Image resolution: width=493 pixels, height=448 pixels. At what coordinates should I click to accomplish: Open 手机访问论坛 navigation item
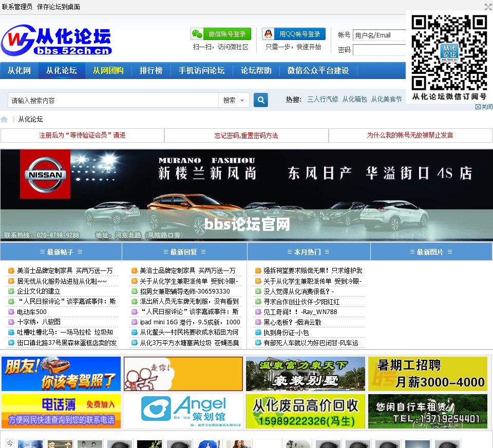point(201,70)
